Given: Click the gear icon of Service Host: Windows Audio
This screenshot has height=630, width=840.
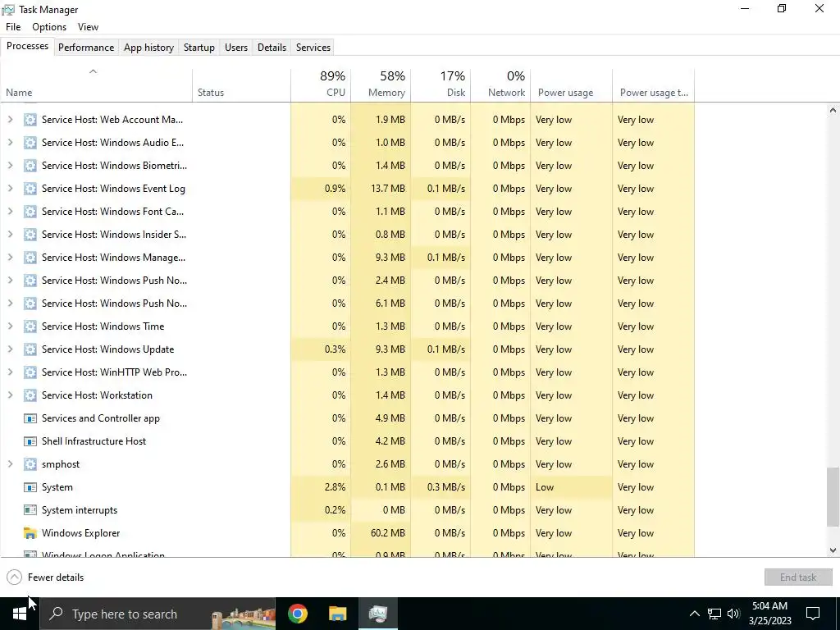Looking at the screenshot, I should [x=30, y=143].
